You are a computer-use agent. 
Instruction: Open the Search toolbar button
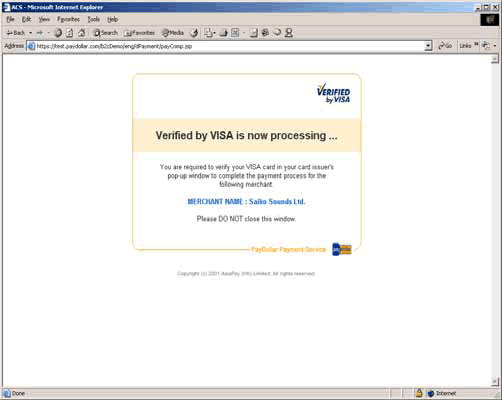105,33
